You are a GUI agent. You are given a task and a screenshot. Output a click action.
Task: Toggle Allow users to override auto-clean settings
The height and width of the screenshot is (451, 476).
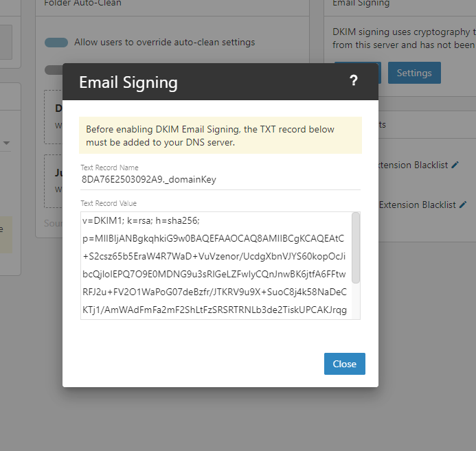(x=56, y=43)
